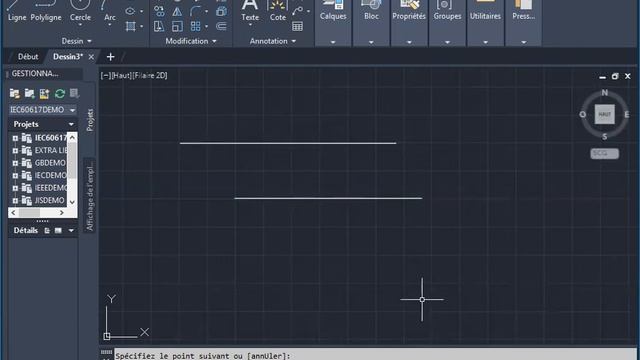Expand the Annotation panel
Viewport: 640px width, 360px height.
coord(273,41)
